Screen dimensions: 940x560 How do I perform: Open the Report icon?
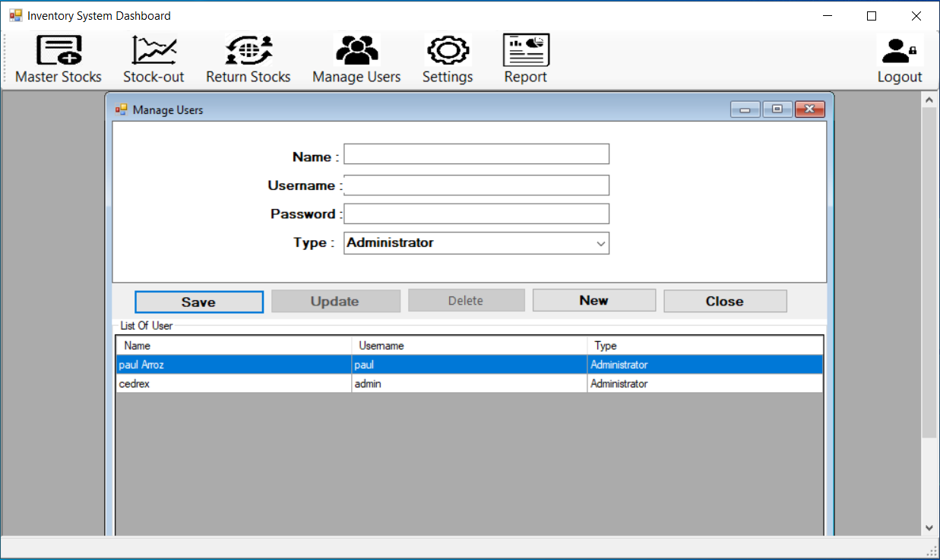click(526, 51)
